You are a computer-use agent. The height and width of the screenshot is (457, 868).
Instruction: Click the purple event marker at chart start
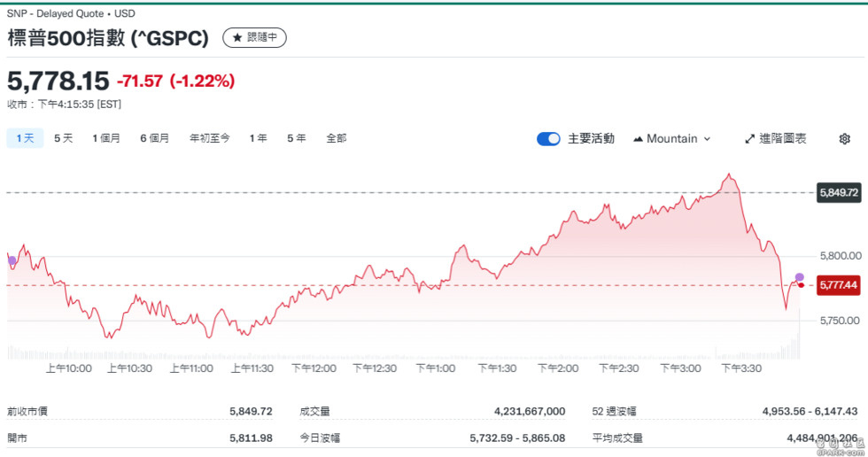coord(12,260)
